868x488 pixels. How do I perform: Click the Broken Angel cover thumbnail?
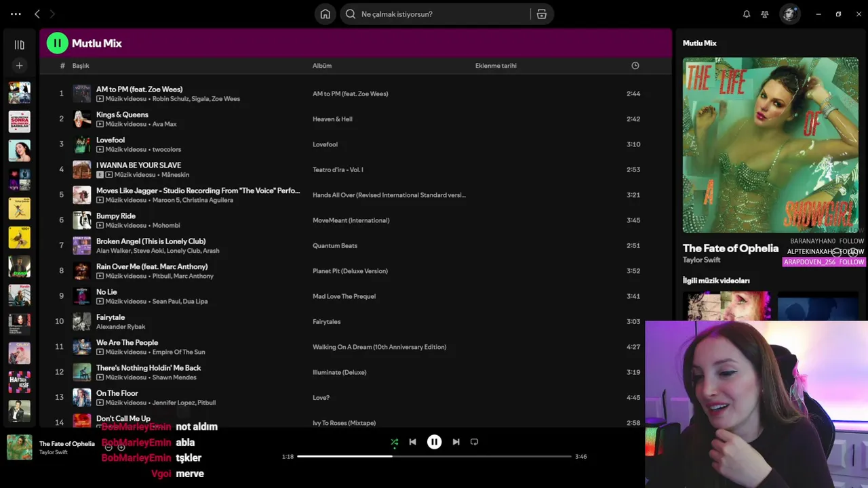(x=81, y=246)
